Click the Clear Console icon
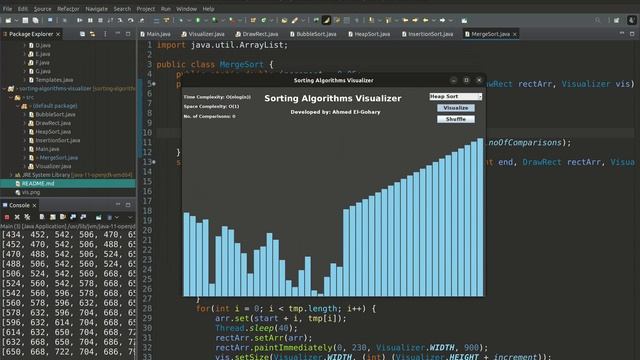 (42, 217)
